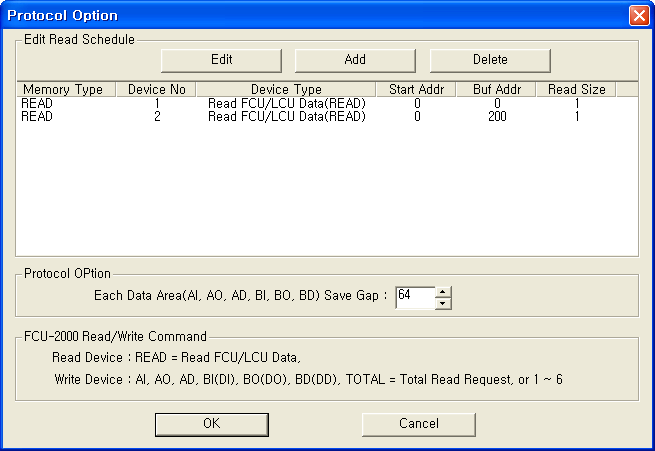Increase Save Gap with up arrow
Image resolution: width=655 pixels, height=451 pixels.
point(444,293)
